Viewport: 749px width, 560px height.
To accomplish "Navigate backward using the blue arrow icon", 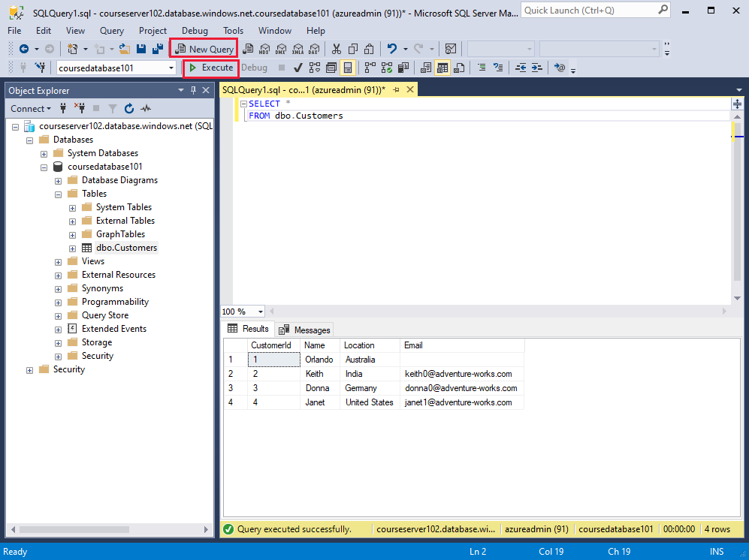I will (24, 48).
